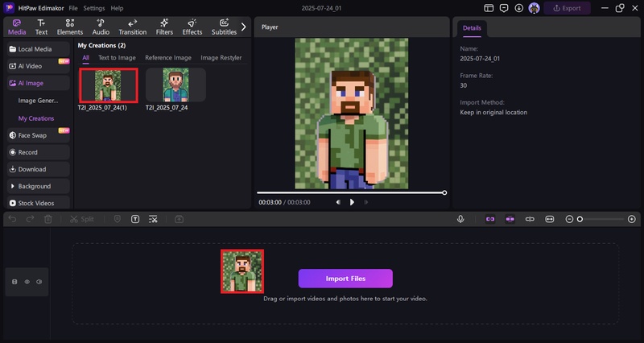Click the Undo icon in timeline toolbar

pyautogui.click(x=13, y=219)
